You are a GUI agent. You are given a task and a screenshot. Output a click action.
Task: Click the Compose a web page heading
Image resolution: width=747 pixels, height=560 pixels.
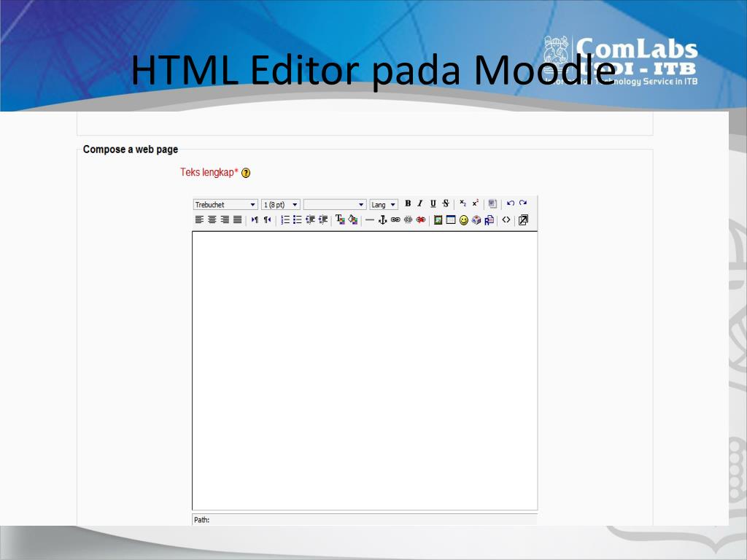point(131,149)
